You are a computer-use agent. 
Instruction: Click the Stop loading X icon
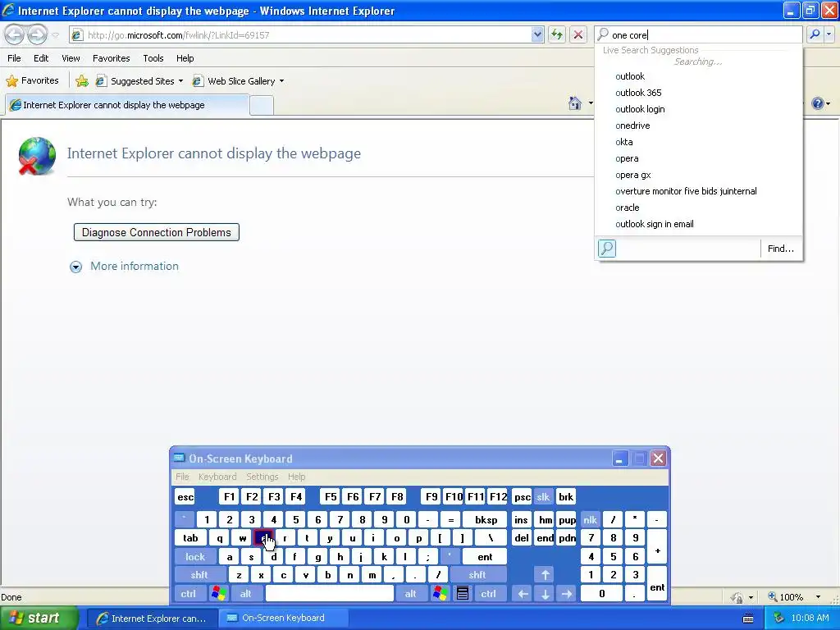point(578,34)
